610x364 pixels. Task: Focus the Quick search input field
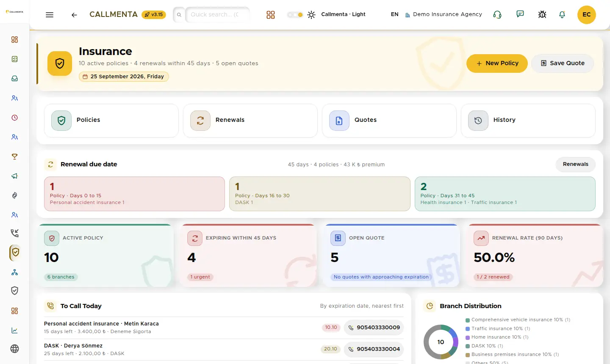217,15
